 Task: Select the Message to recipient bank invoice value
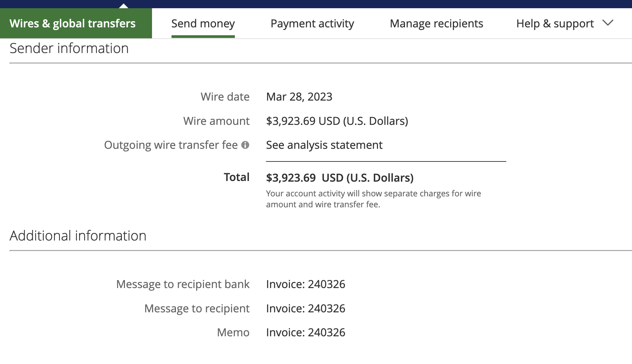[306, 284]
